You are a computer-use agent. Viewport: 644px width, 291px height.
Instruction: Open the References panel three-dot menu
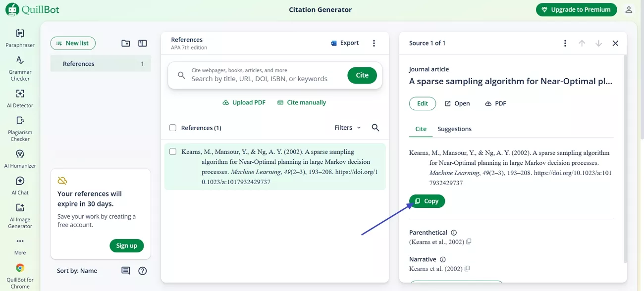click(x=374, y=43)
